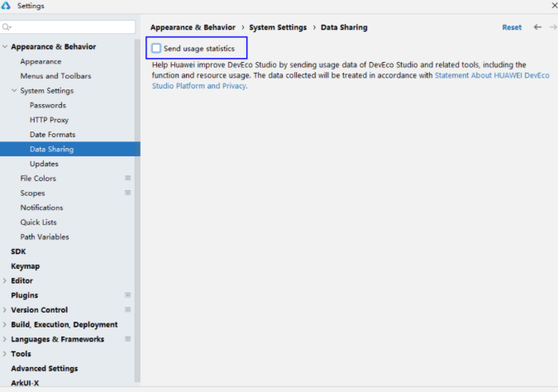The width and height of the screenshot is (558, 392).
Task: Click the project-level icon beside File Colors
Action: pos(128,178)
